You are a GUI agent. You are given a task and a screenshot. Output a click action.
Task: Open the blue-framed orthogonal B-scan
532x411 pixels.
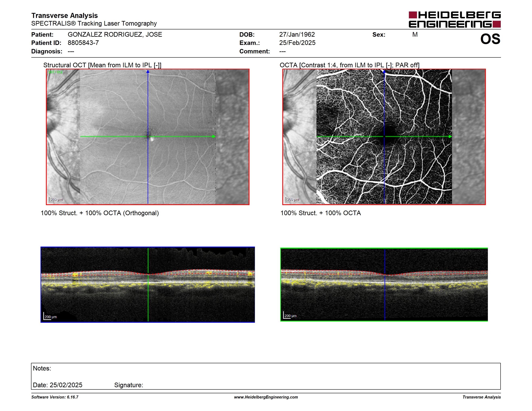pyautogui.click(x=148, y=285)
